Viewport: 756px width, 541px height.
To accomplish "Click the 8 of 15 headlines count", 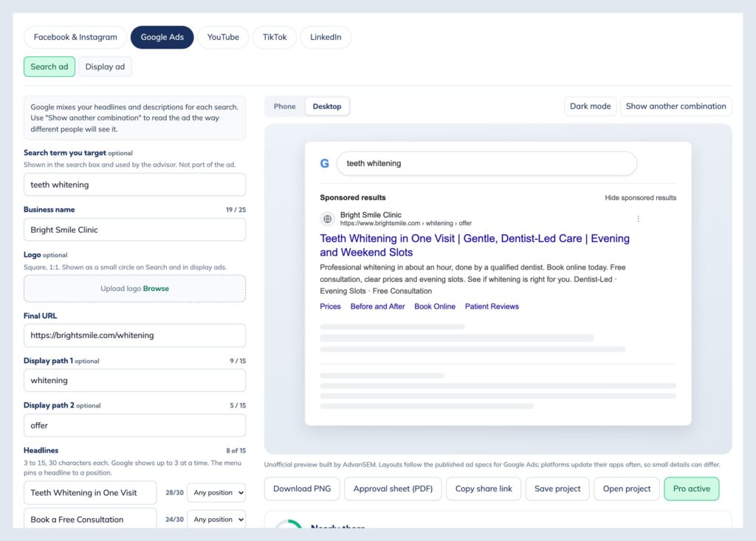I will point(236,451).
